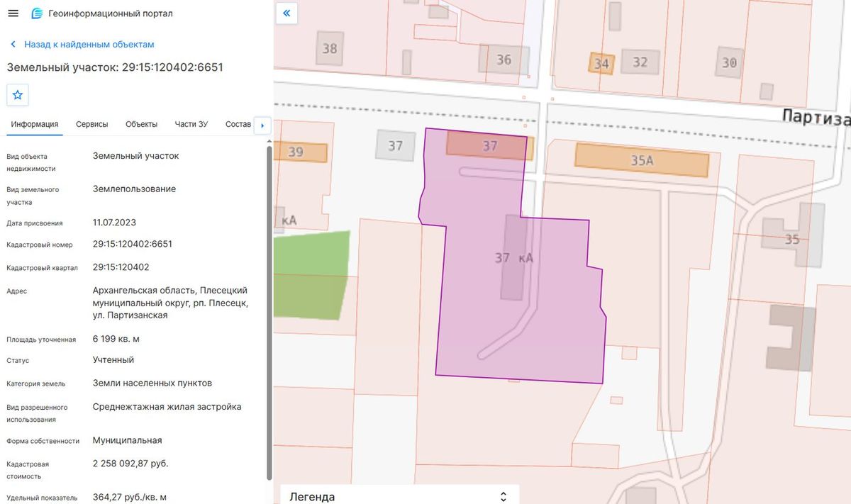
Task: Click cadastral number value 29:15:120402:6651
Action: 133,244
